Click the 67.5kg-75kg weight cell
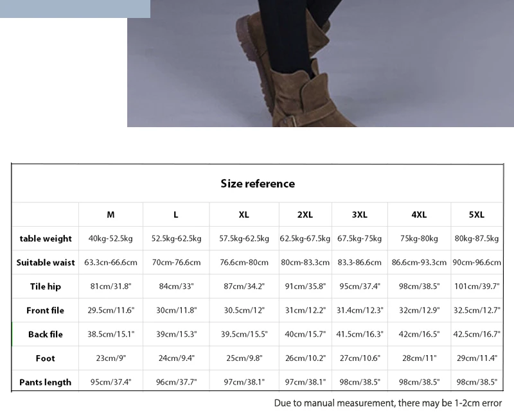Image resolution: width=514 pixels, height=420 pixels. coord(360,238)
